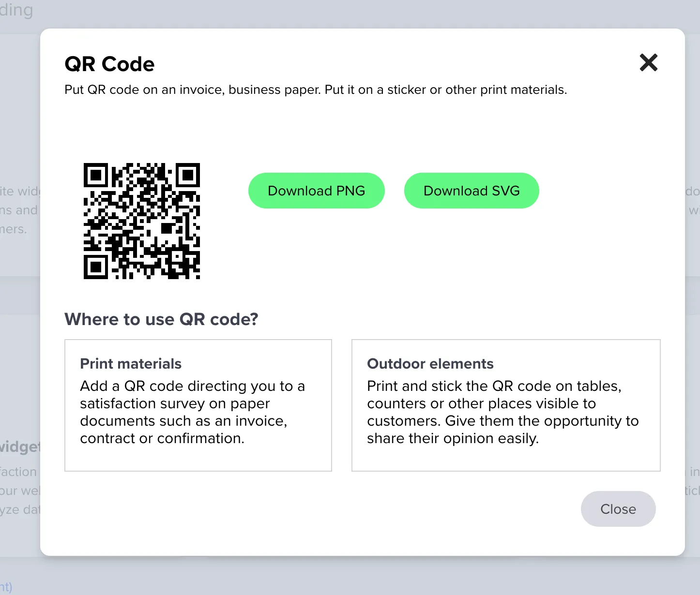Click the partially visible 'widget' text behind dialog

pos(18,447)
